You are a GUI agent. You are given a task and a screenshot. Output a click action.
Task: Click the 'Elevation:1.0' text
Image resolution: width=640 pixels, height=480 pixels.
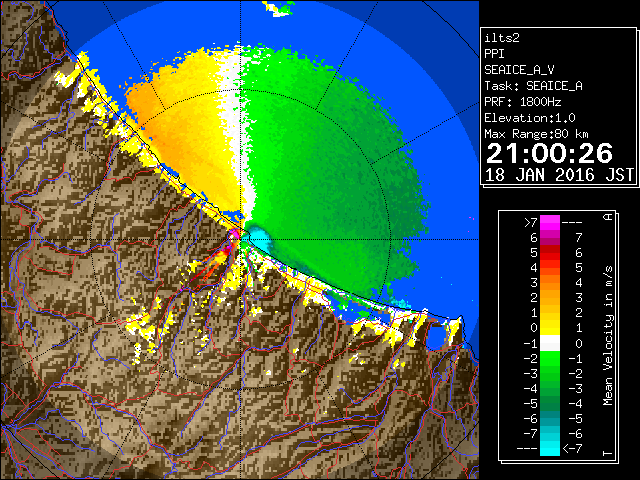(x=530, y=118)
